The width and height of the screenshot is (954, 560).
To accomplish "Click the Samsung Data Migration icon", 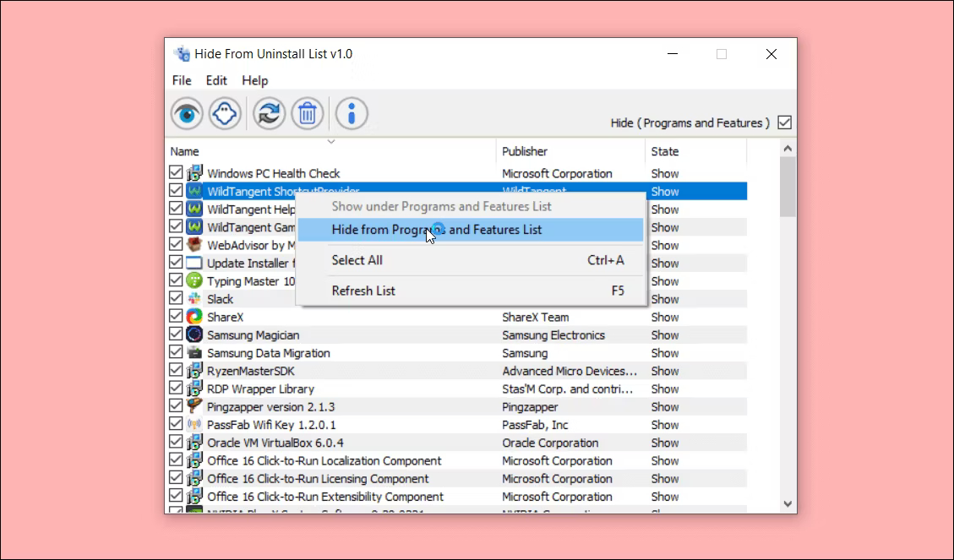I will [194, 353].
